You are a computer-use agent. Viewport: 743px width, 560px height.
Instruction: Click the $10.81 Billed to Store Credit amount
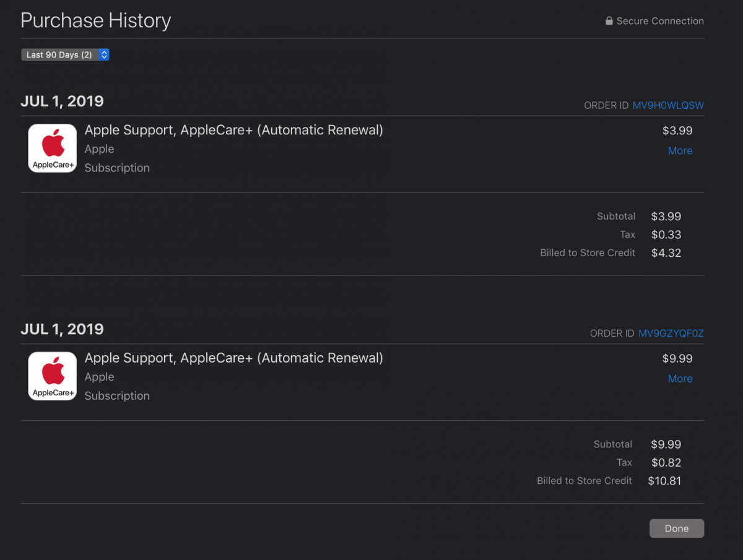tap(664, 480)
